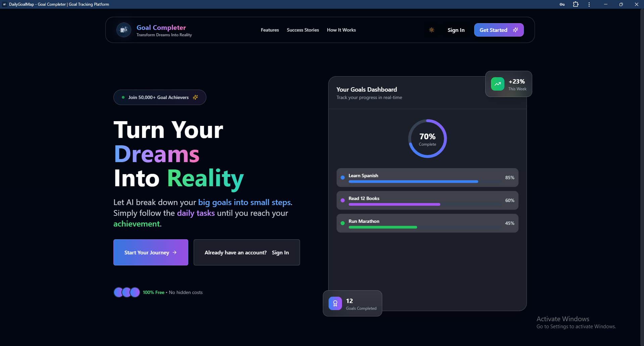
Task: Click the 60% value for Read 12 Books
Action: 509,200
